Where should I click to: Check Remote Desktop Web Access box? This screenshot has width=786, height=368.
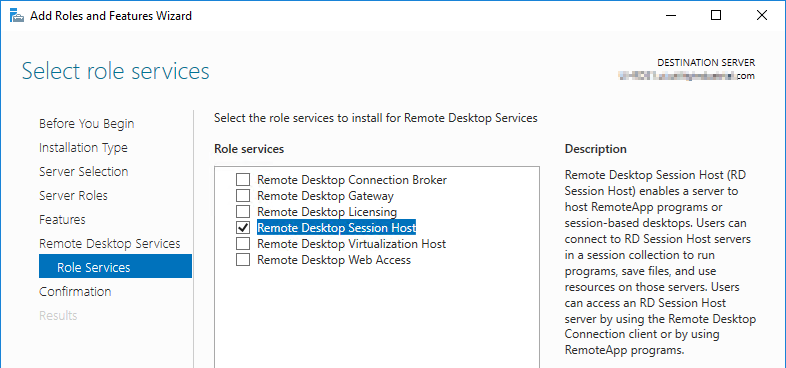(x=243, y=260)
